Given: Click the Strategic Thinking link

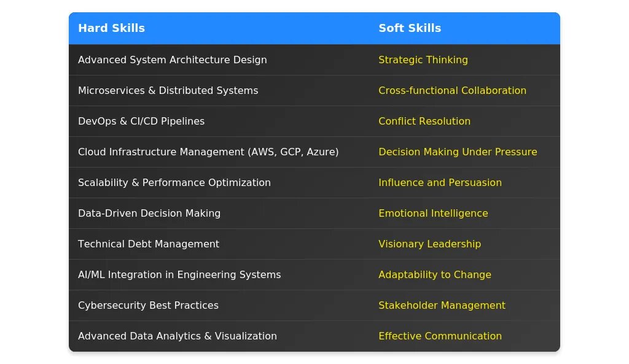Looking at the screenshot, I should (423, 60).
